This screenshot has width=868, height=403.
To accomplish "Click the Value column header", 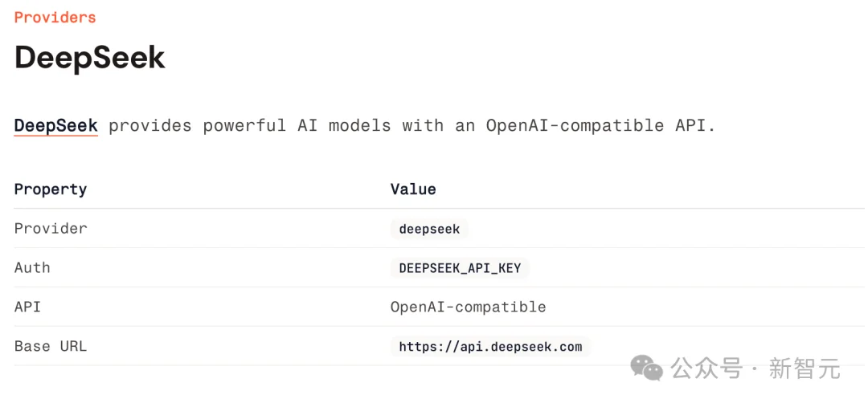I will pyautogui.click(x=413, y=189).
